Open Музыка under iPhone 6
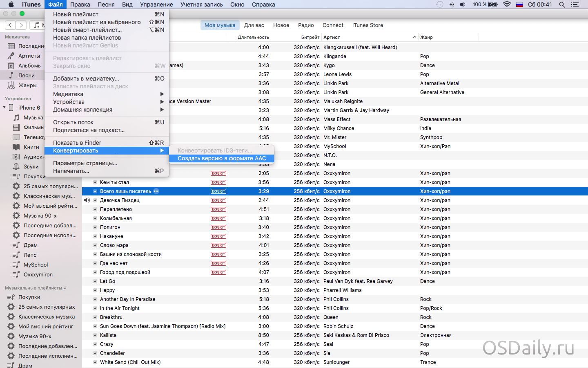 [33, 117]
